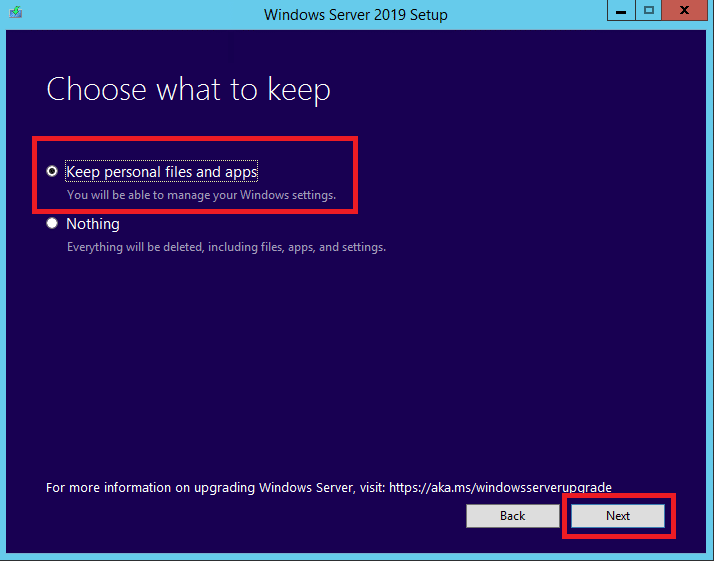Maximize the Windows Server 2019 Setup window
Screen dimensions: 714x561
pos(649,10)
